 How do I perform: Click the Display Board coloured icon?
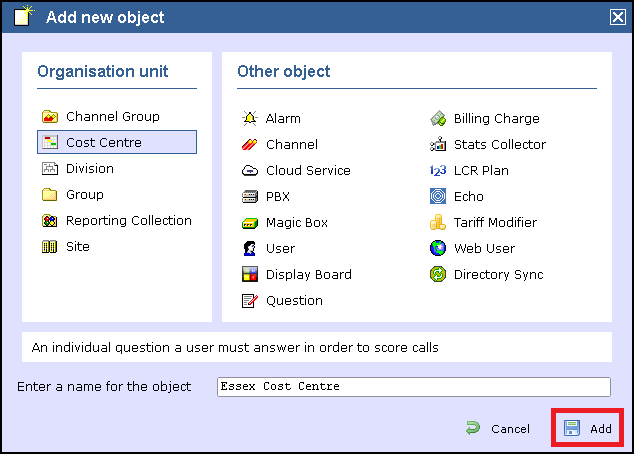249,274
